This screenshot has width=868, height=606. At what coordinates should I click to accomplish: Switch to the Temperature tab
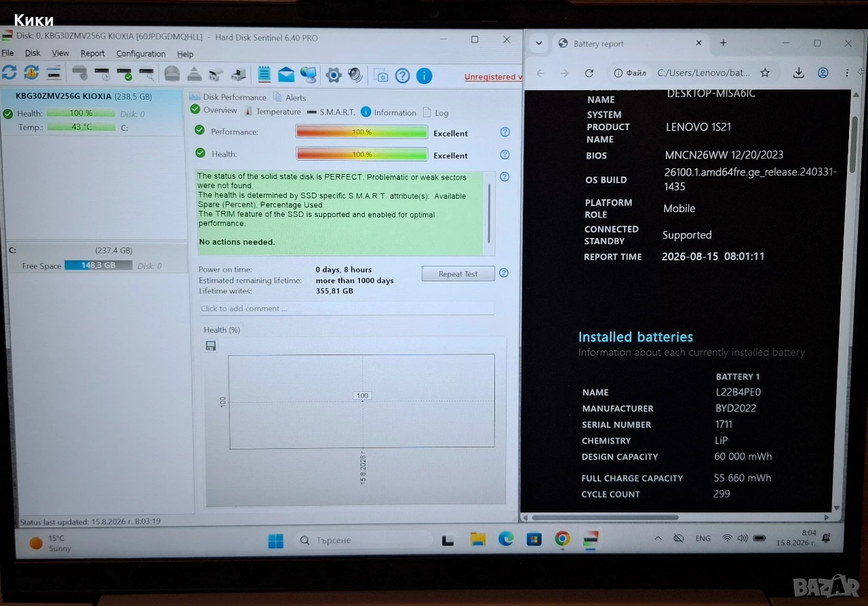(273, 111)
